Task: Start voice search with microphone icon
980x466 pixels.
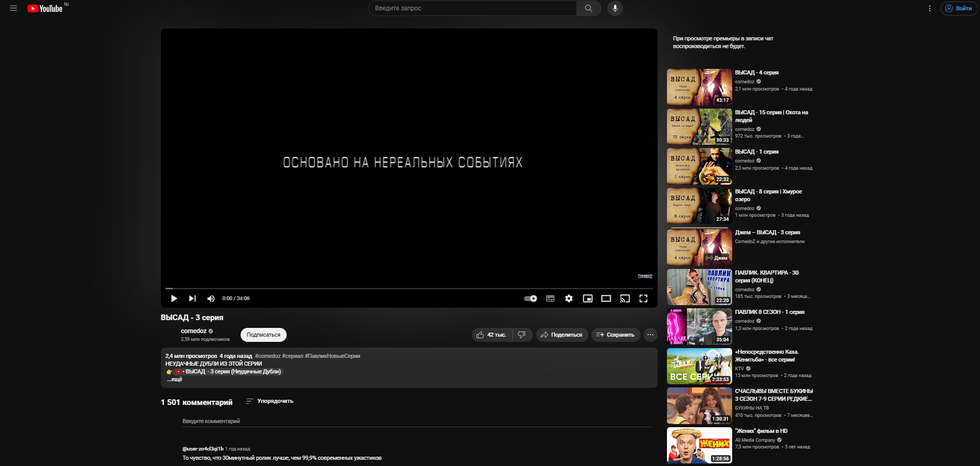Action: click(x=615, y=8)
